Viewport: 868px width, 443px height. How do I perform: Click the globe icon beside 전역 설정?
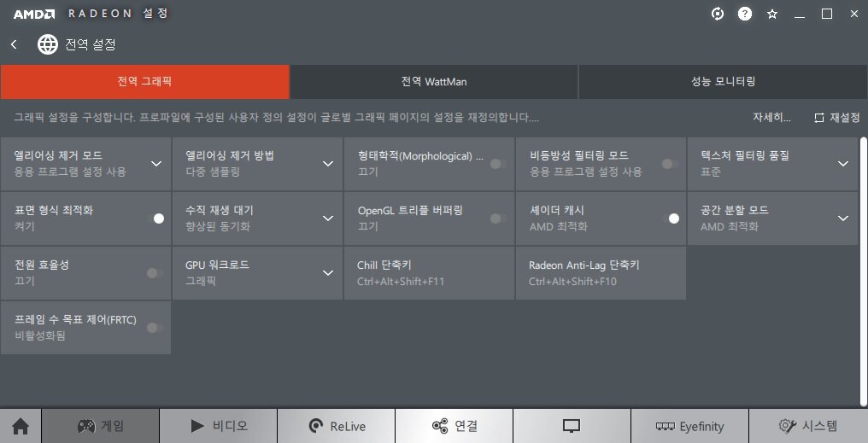pyautogui.click(x=48, y=44)
